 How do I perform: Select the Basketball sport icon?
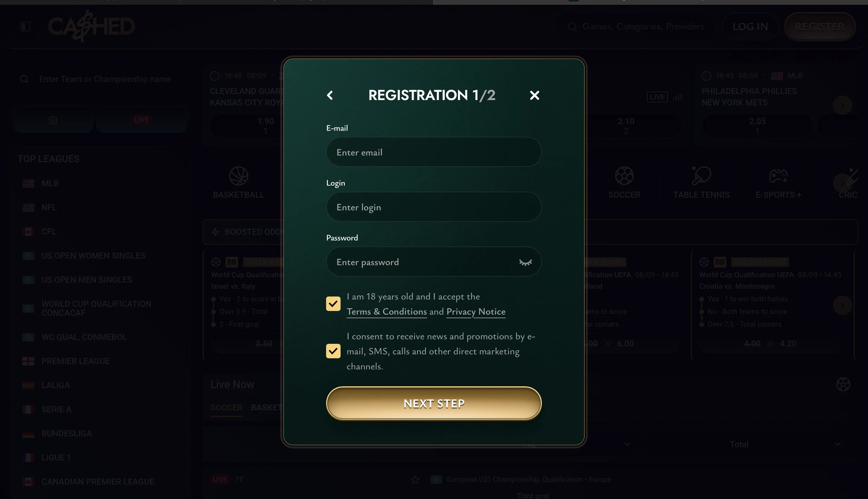[238, 176]
